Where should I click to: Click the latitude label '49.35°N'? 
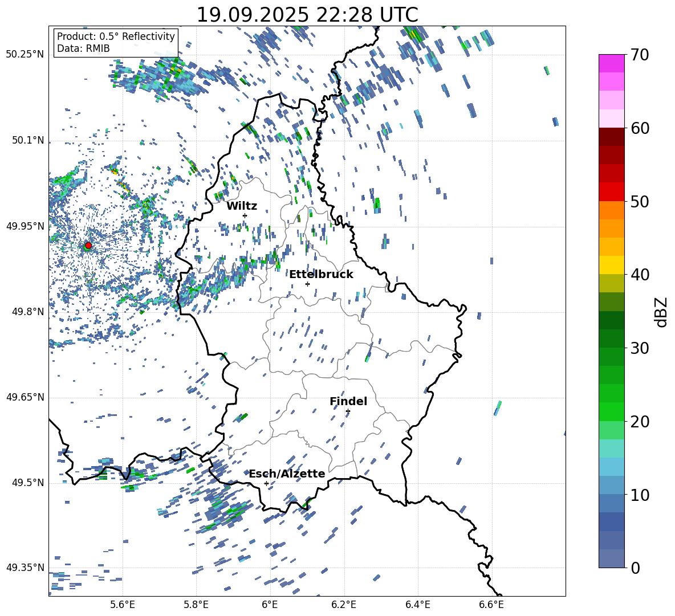coord(25,568)
